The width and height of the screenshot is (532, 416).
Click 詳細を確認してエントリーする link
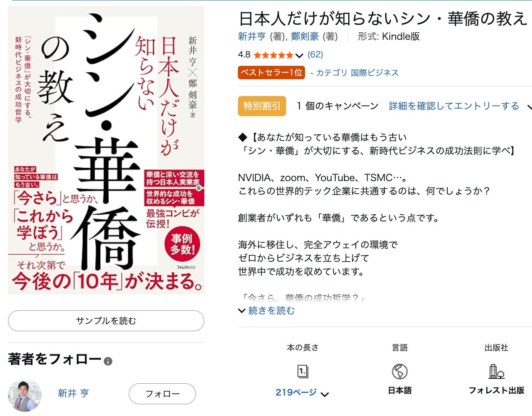[454, 106]
